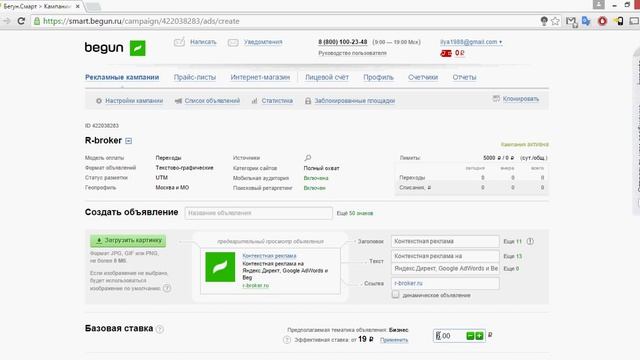Click the Название объявления input field
Viewport: 640px width, 360px height.
point(258,213)
